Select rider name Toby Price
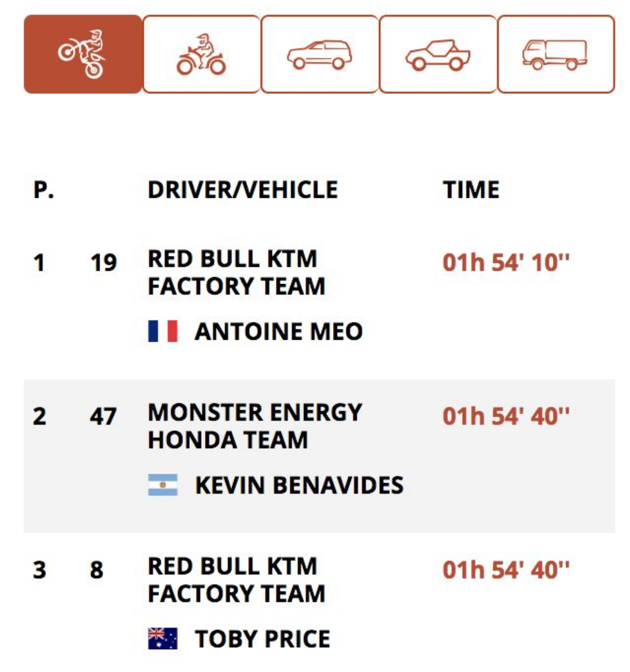Image resolution: width=630 pixels, height=672 pixels. (263, 639)
